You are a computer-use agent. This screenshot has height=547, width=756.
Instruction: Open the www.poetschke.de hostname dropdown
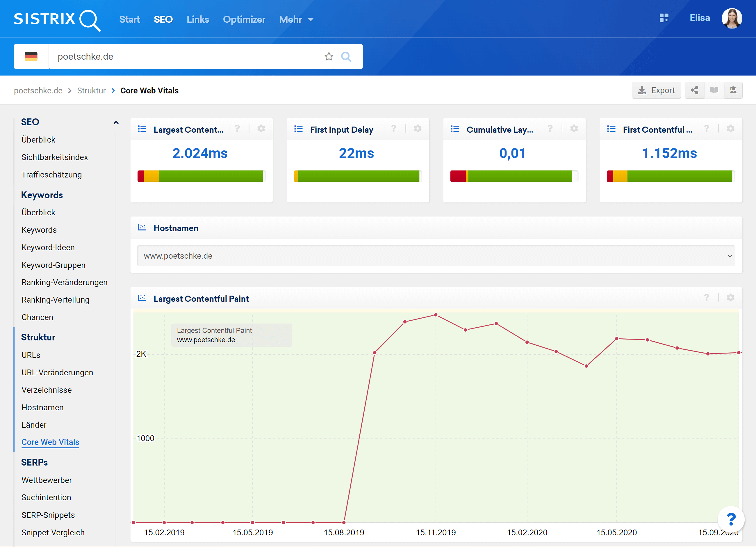coord(436,256)
